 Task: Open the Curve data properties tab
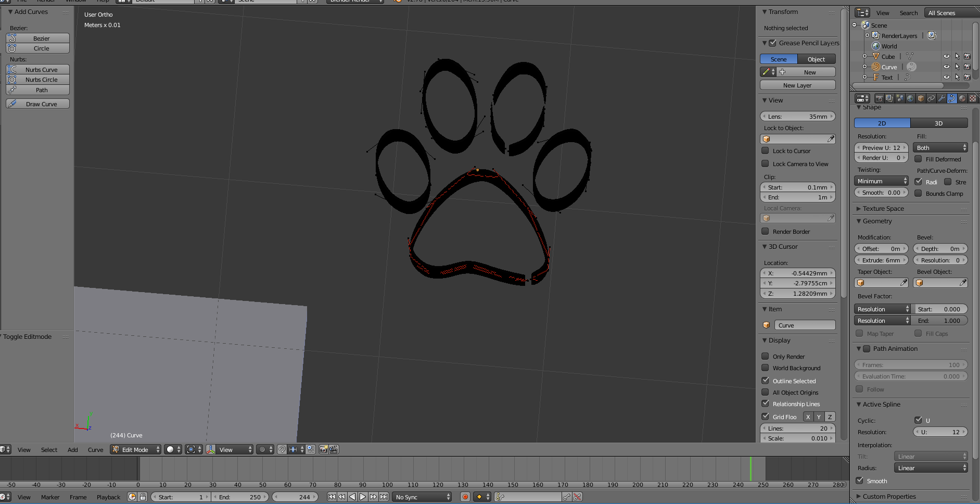[952, 98]
